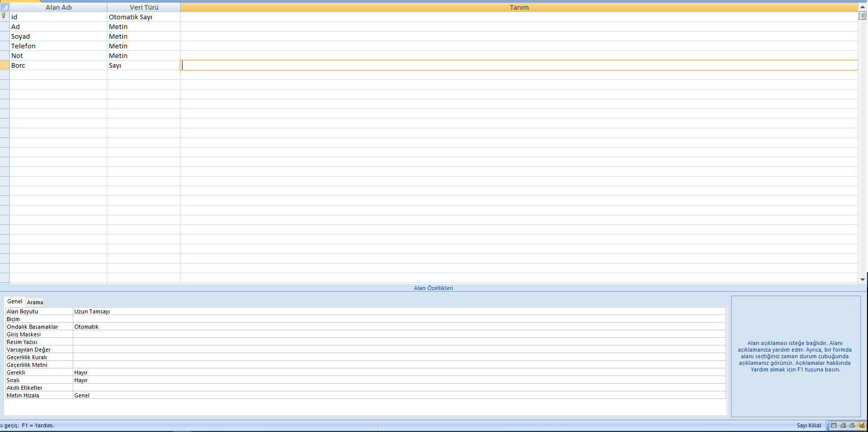This screenshot has width=868, height=432.
Task: Click the Alan Boyutu property label
Action: click(22, 311)
